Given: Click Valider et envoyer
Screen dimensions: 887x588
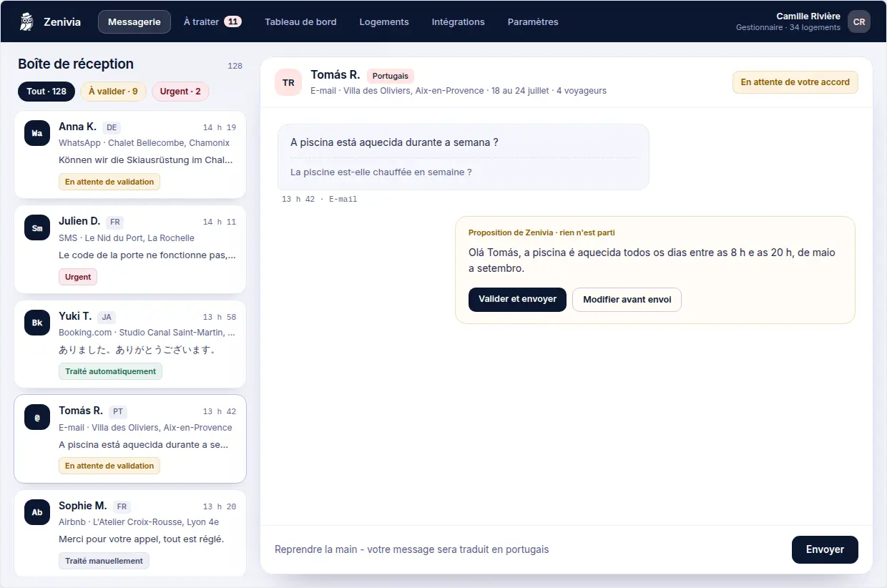Looking at the screenshot, I should point(517,300).
